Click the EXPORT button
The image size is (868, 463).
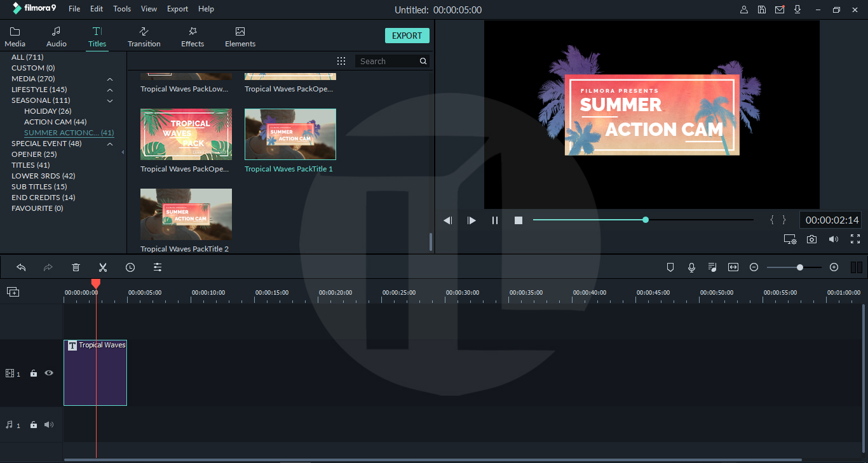pos(407,36)
